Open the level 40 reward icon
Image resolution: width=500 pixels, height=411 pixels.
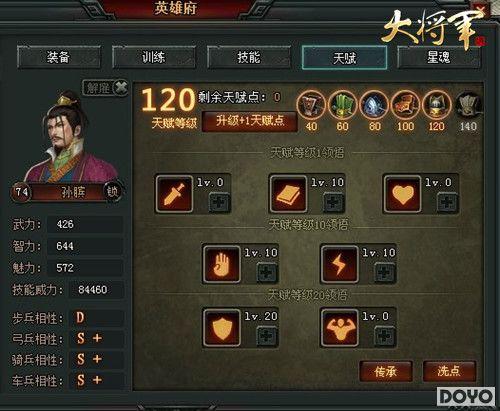pos(311,105)
